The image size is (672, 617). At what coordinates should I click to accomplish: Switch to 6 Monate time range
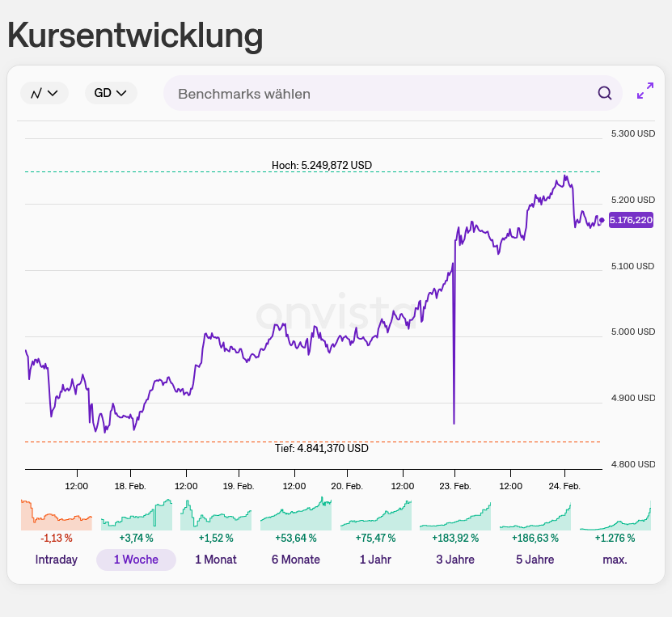click(296, 560)
